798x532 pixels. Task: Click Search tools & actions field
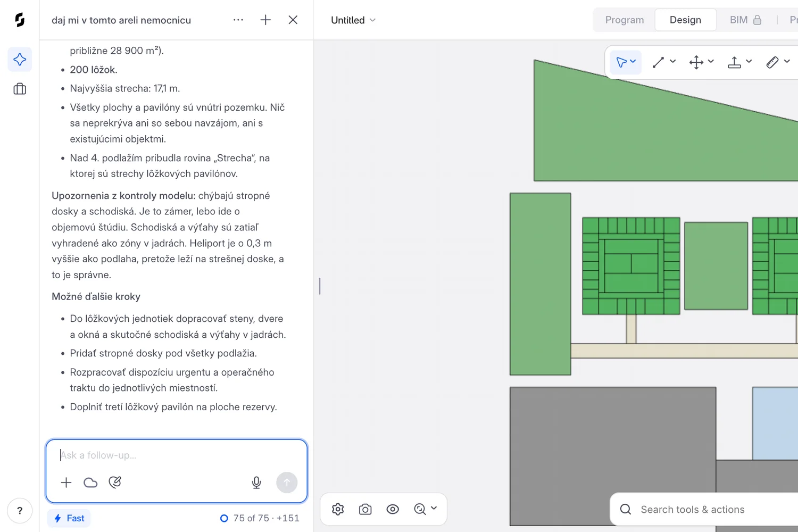704,510
